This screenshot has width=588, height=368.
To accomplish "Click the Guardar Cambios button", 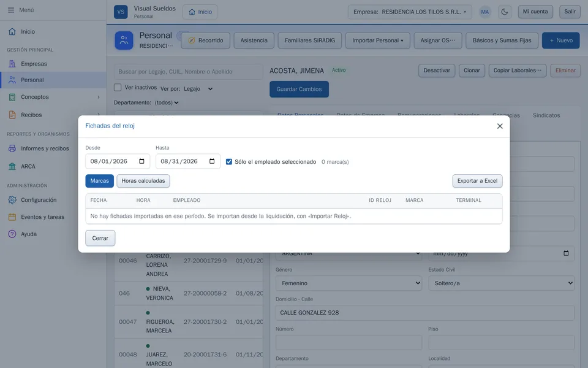I will click(300, 90).
